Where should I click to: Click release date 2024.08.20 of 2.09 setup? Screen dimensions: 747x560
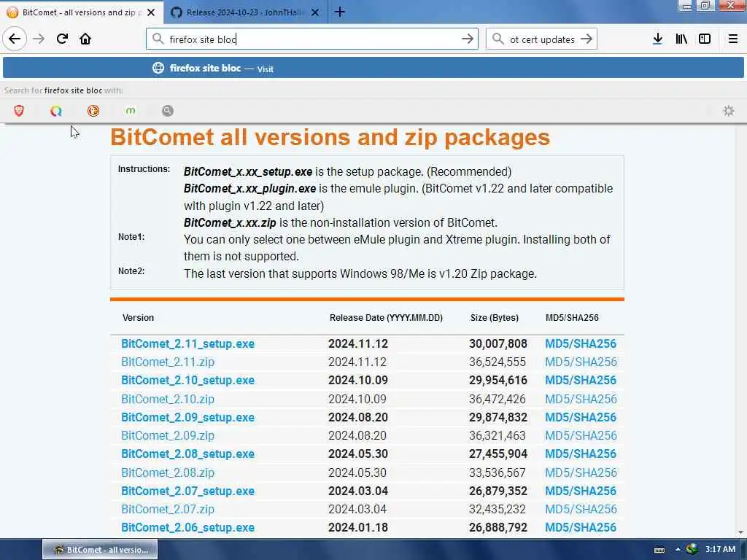point(357,418)
